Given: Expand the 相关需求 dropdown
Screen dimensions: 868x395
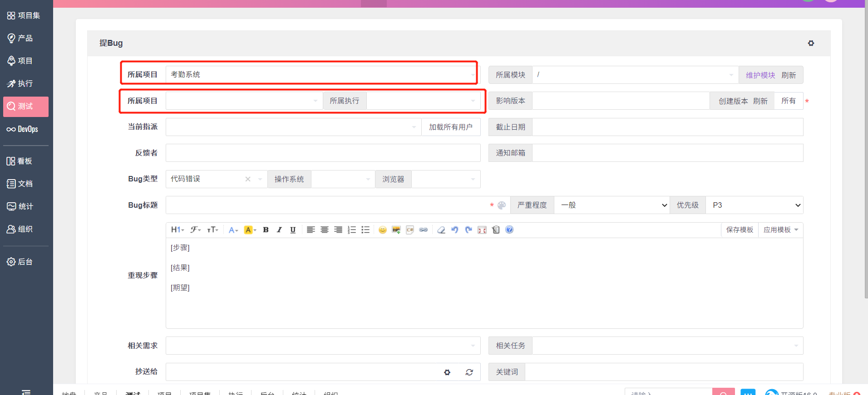Looking at the screenshot, I should click(x=473, y=346).
